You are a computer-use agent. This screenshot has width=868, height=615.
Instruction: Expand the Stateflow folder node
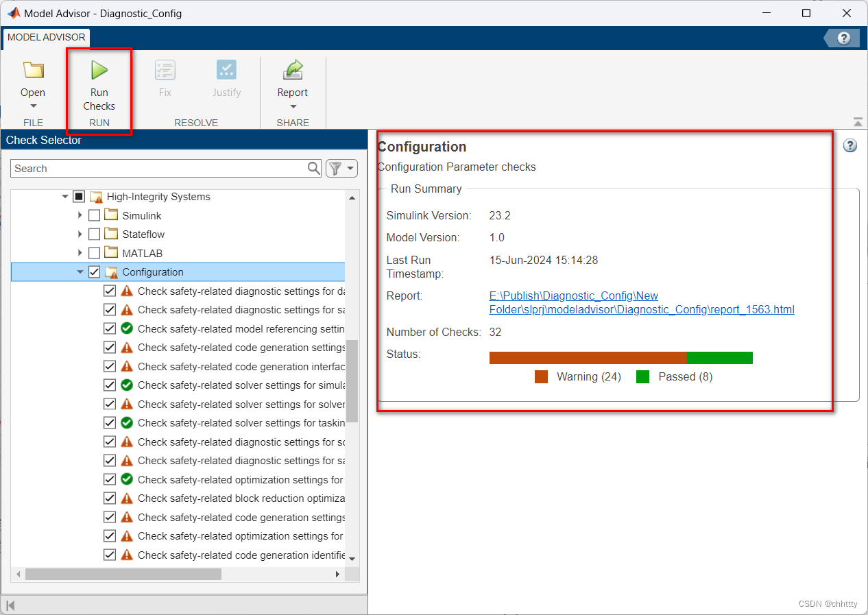click(x=80, y=234)
